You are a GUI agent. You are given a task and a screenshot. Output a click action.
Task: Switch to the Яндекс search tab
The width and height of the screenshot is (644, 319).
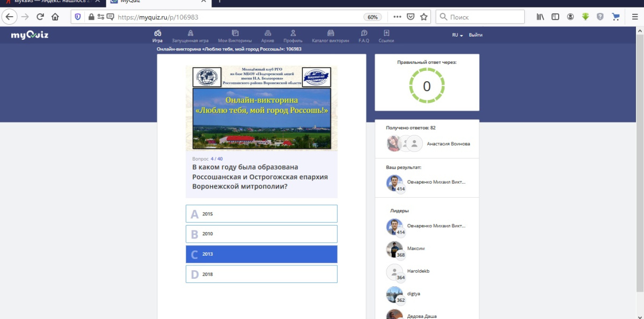point(52,3)
